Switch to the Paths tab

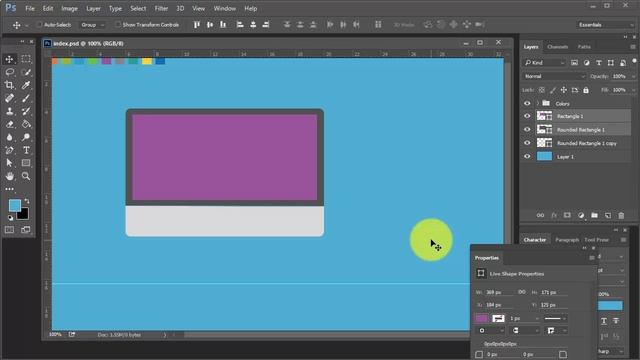tap(584, 47)
